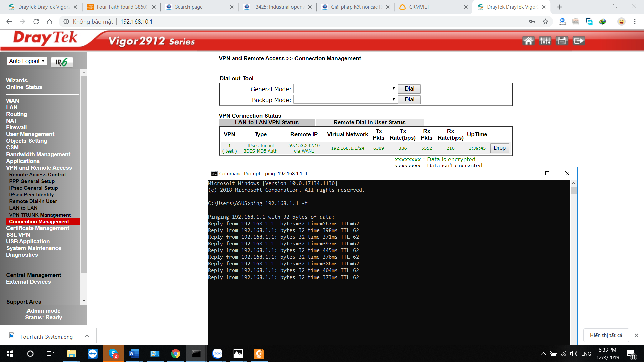
Task: Click the sidebar scroll up arrow
Action: [x=84, y=72]
